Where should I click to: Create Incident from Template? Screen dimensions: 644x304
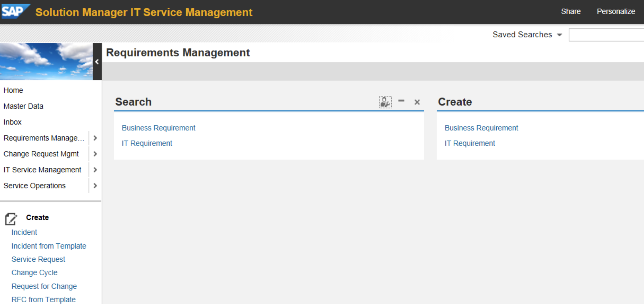click(x=49, y=246)
